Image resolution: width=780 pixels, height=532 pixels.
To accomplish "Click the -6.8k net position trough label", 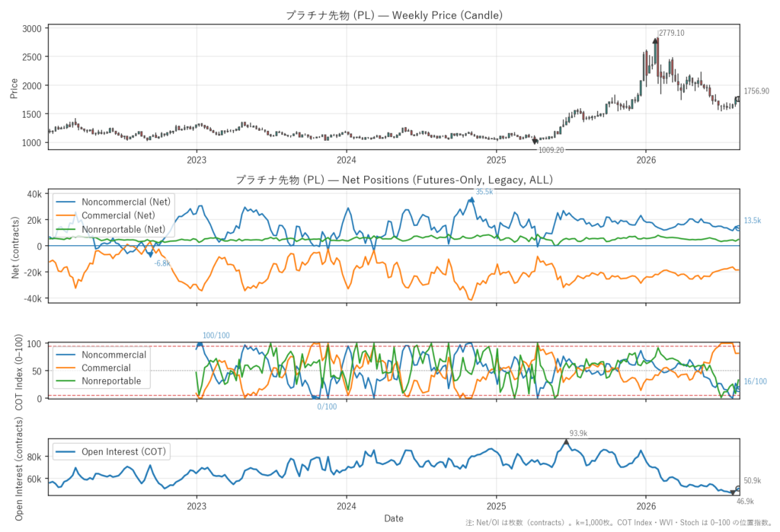I will [x=162, y=263].
